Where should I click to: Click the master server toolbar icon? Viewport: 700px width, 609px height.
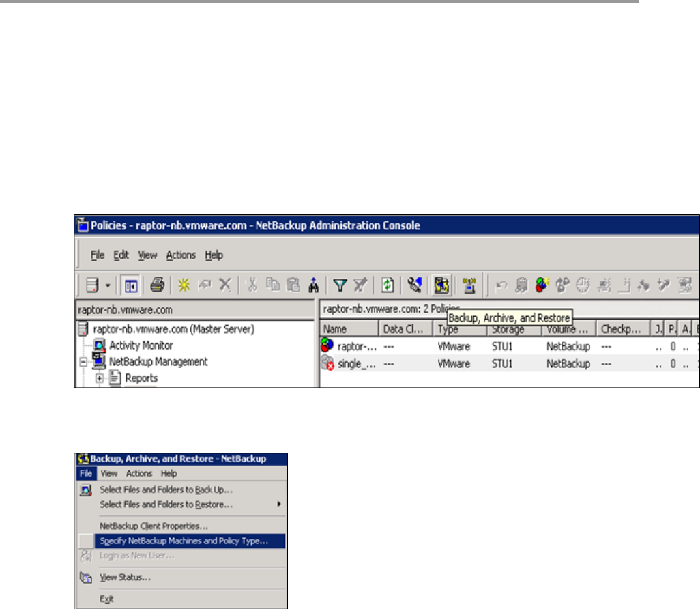coord(92,285)
